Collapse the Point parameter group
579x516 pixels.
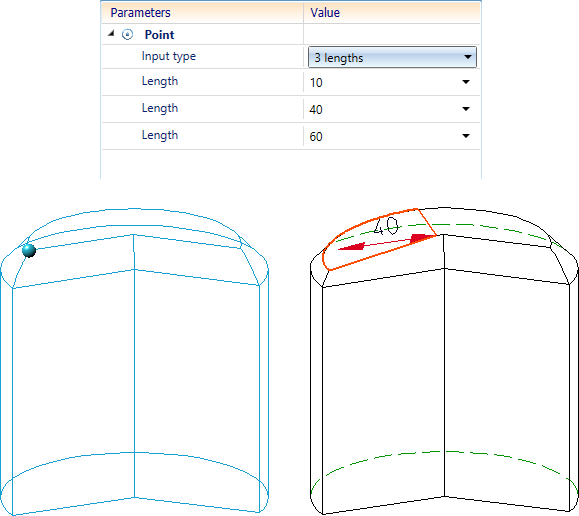coord(111,34)
